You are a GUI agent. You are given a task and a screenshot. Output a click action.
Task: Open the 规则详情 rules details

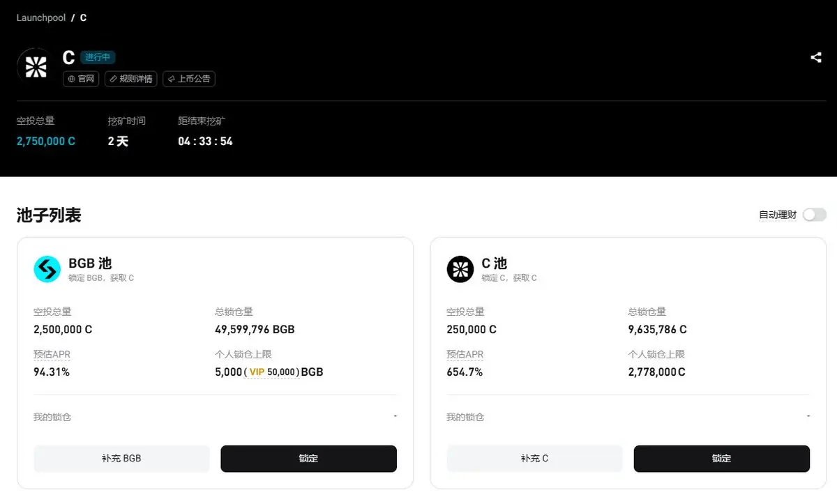pyautogui.click(x=131, y=79)
